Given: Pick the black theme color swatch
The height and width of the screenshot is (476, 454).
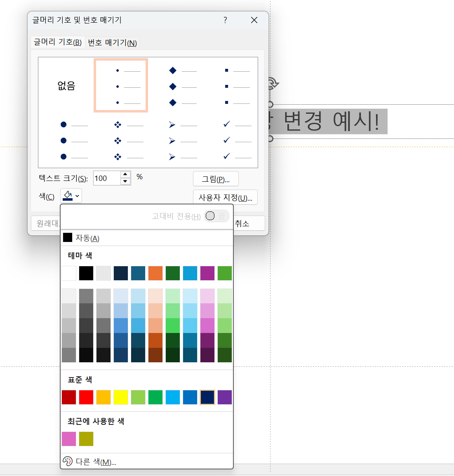Looking at the screenshot, I should point(86,273).
